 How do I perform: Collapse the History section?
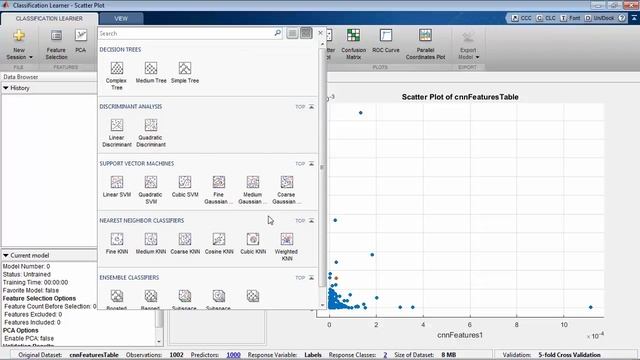(6, 88)
